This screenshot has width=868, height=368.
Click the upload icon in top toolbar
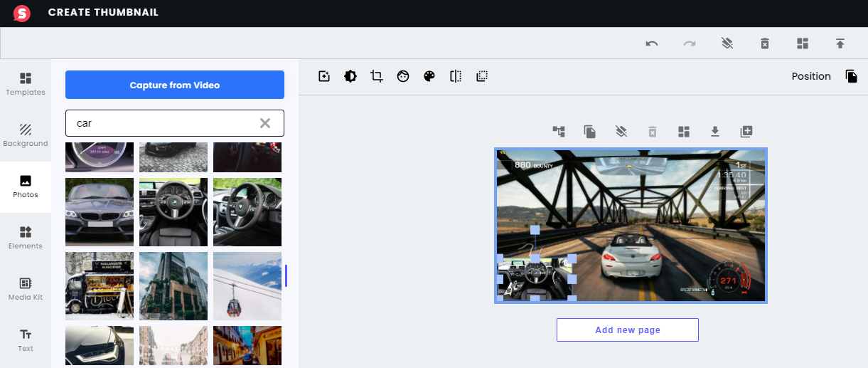tap(840, 43)
